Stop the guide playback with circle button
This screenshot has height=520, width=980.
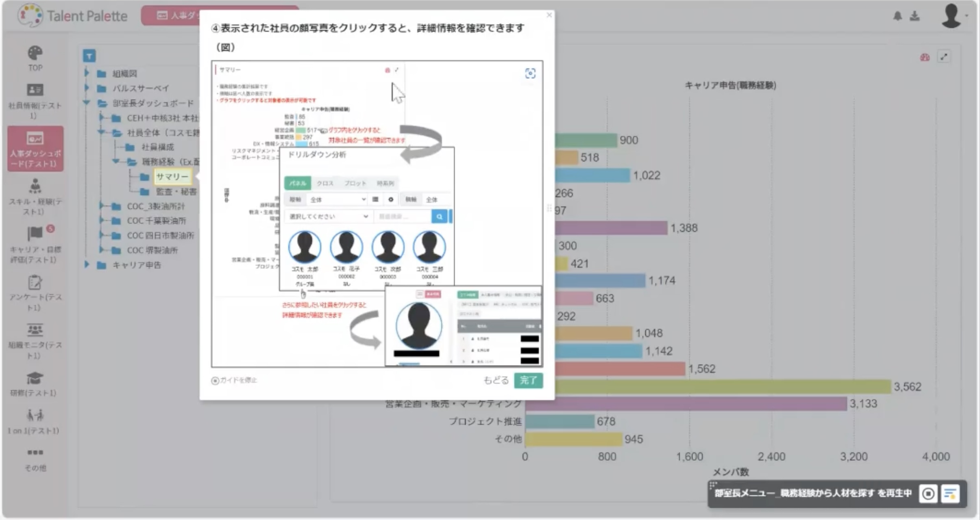pyautogui.click(x=928, y=494)
